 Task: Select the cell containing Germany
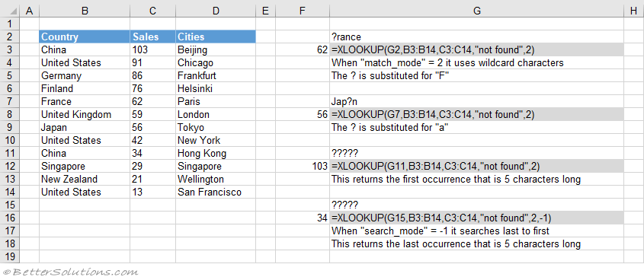pos(85,76)
